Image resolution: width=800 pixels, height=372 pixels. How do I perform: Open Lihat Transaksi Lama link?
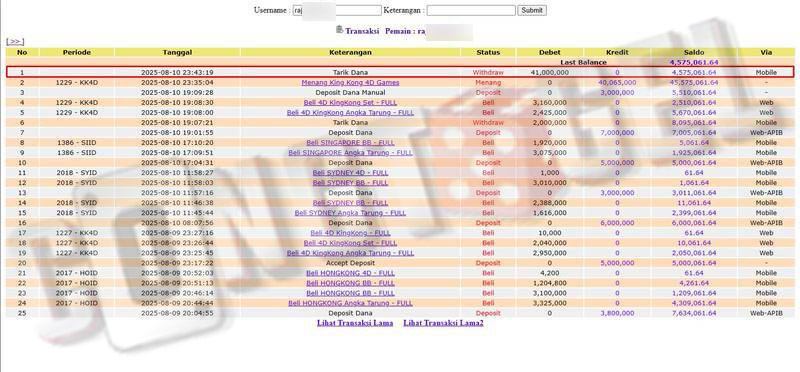(355, 323)
